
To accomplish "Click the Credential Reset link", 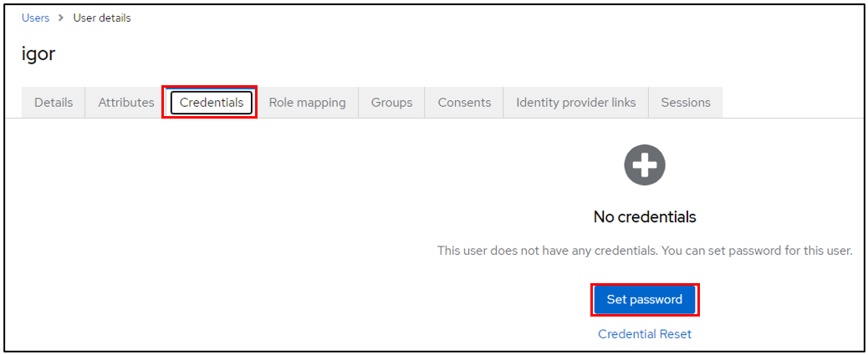I will [x=644, y=334].
